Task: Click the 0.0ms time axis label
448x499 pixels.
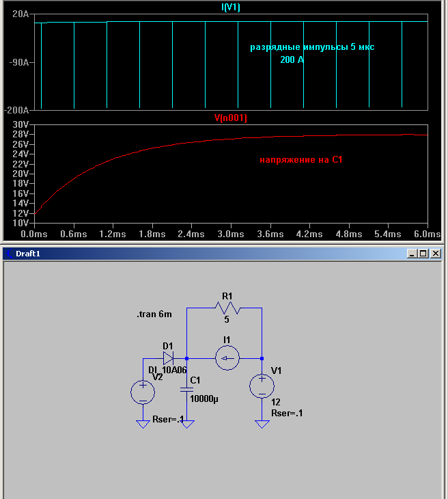Action: pyautogui.click(x=34, y=234)
